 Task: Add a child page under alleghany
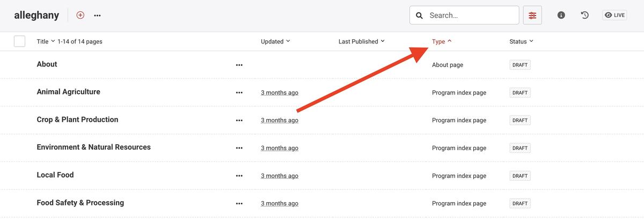pos(80,15)
